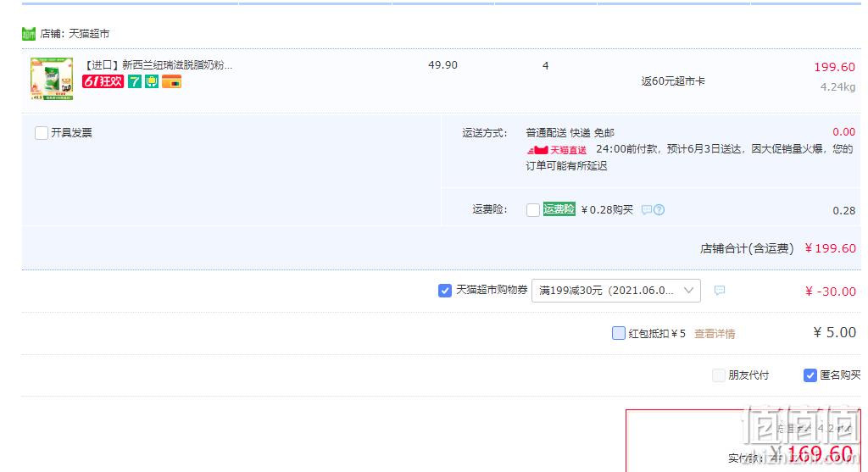The image size is (868, 472).
Task: Open the 查看详情 link for red packet
Action: click(715, 334)
